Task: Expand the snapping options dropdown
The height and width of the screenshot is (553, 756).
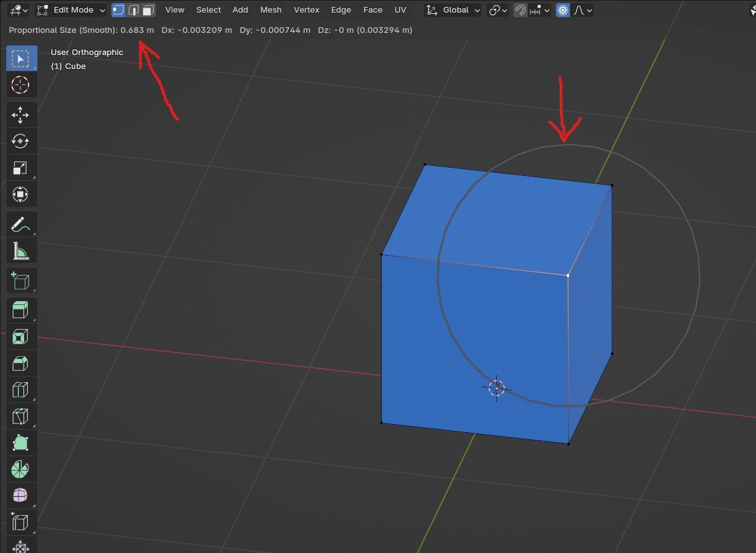Action: click(x=540, y=10)
